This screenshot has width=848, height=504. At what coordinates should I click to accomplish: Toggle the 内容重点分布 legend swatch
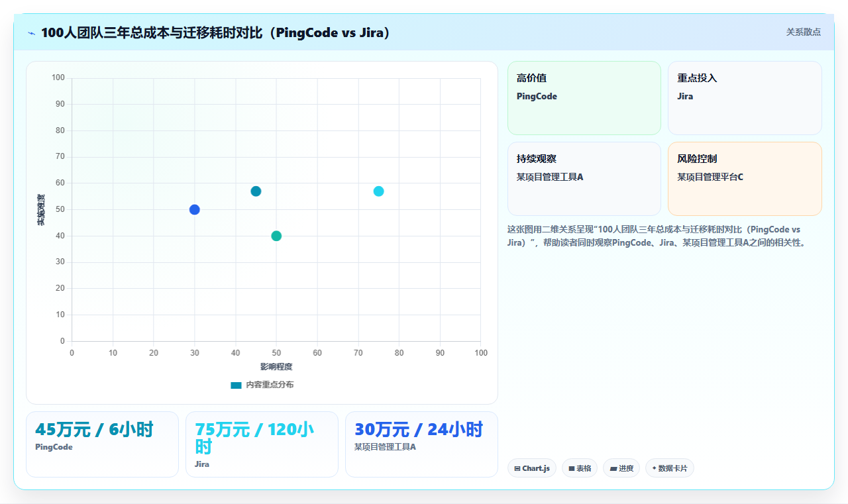click(236, 385)
